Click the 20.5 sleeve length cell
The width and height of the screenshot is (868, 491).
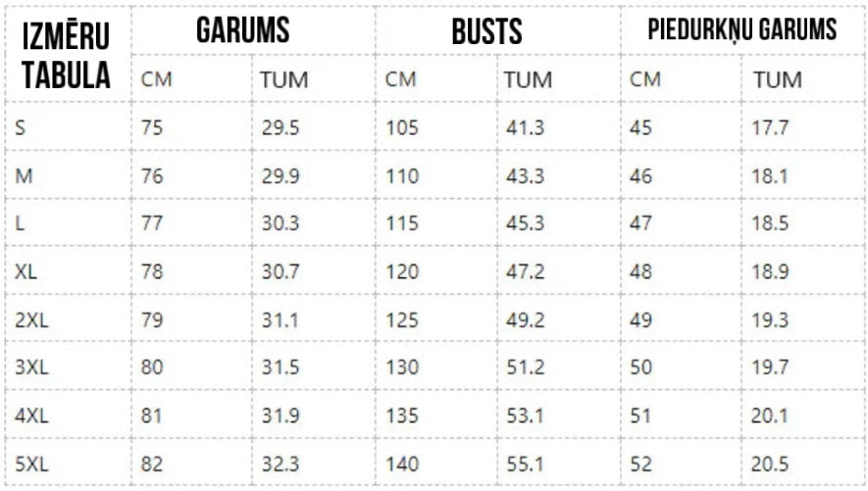tap(770, 464)
